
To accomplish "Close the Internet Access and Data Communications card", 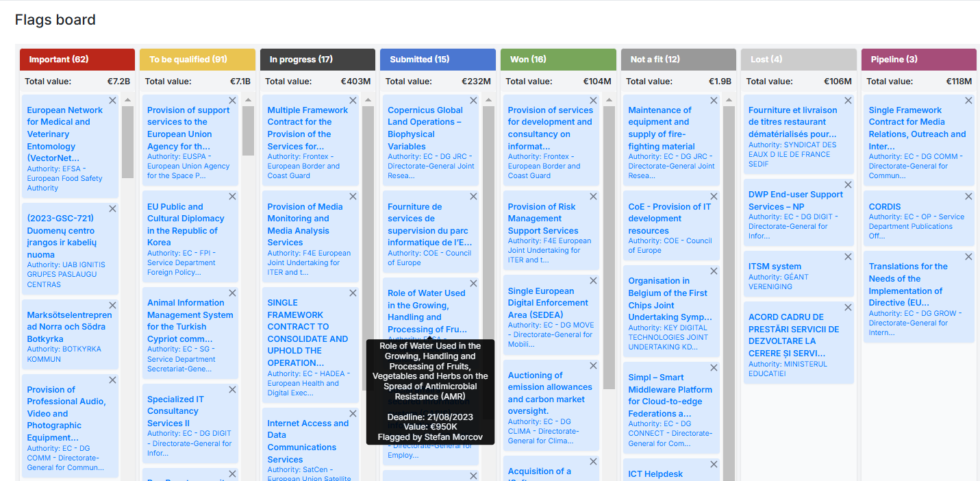I will [353, 413].
